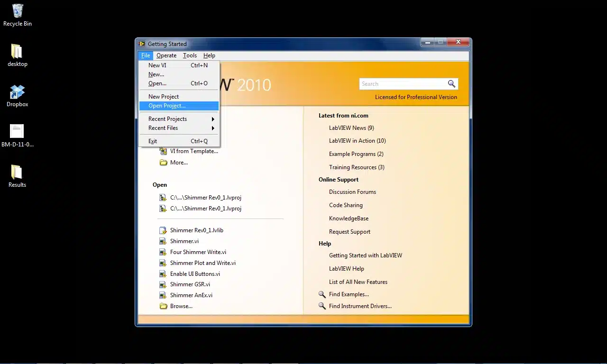Open Enable UI Buttons.vi

195,274
